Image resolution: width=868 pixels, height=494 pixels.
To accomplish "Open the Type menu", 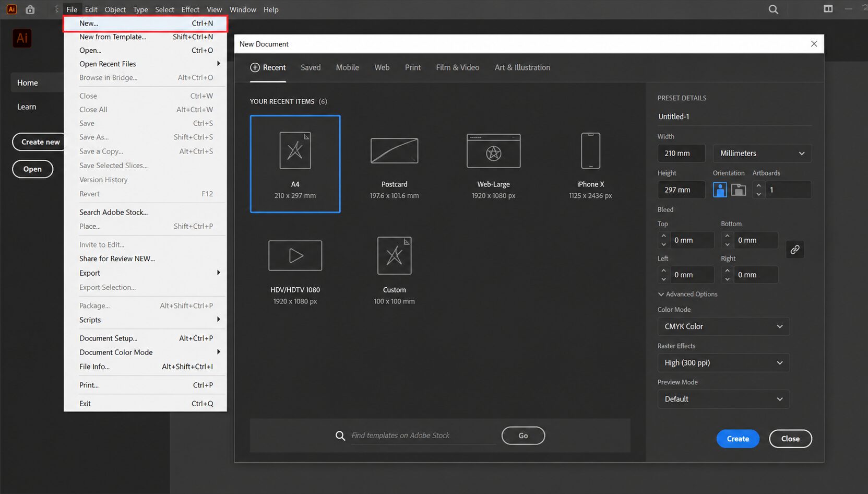I will (x=140, y=9).
